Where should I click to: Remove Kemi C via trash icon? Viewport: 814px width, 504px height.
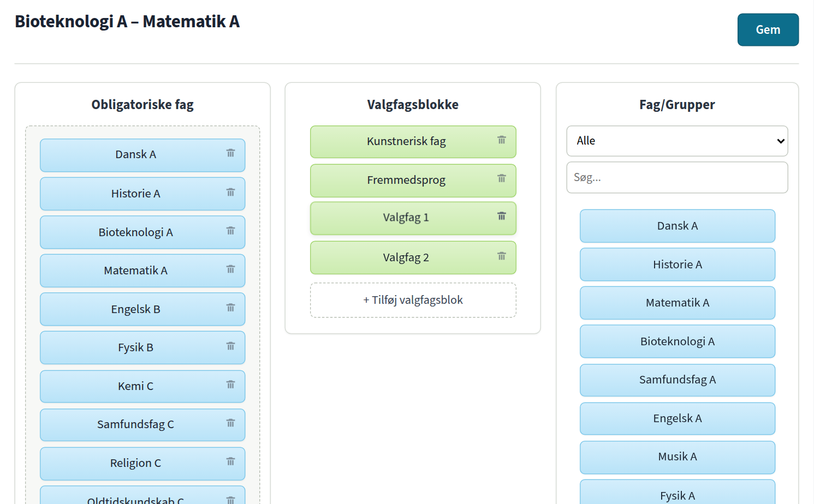tap(230, 385)
